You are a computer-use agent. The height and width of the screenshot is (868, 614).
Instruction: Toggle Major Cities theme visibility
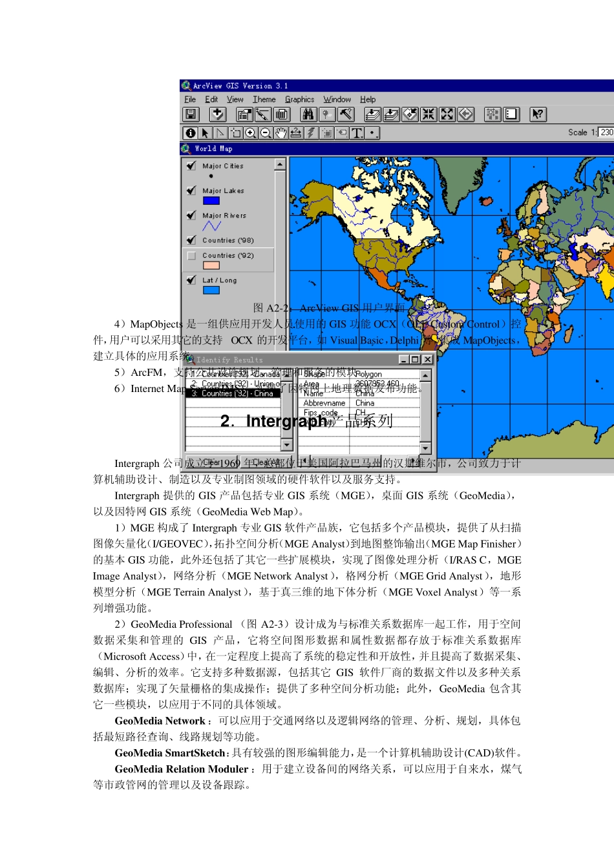191,166
